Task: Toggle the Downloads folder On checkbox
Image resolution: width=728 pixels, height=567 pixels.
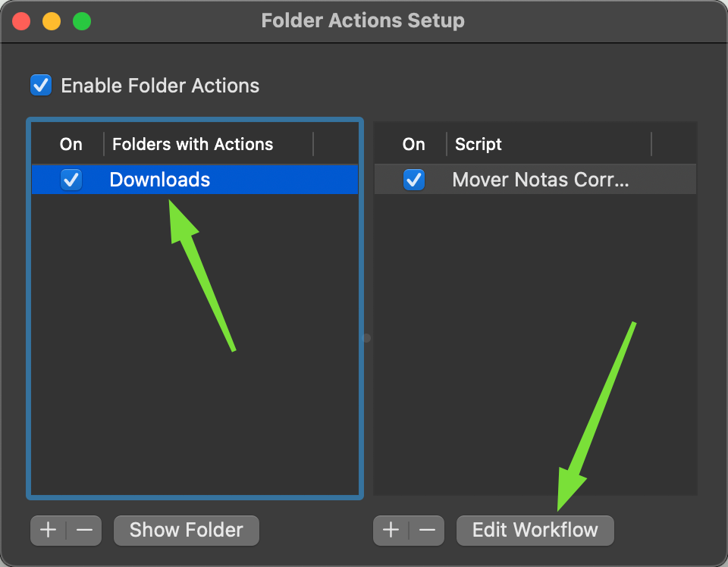Action: click(x=71, y=180)
